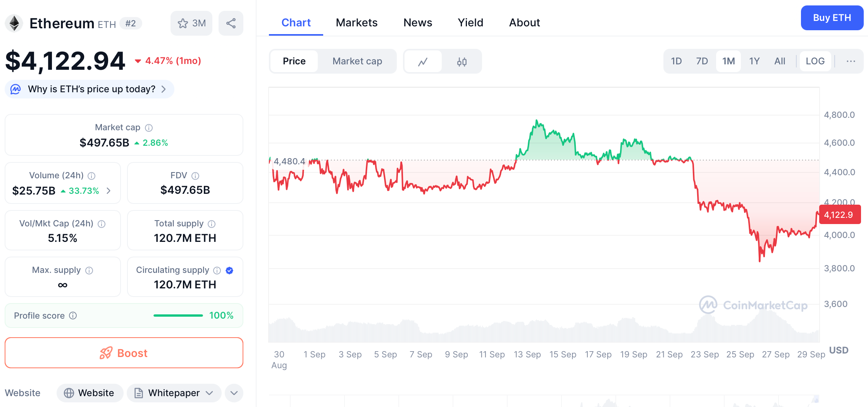This screenshot has width=868, height=407.
Task: Open the share options icon
Action: coord(231,23)
